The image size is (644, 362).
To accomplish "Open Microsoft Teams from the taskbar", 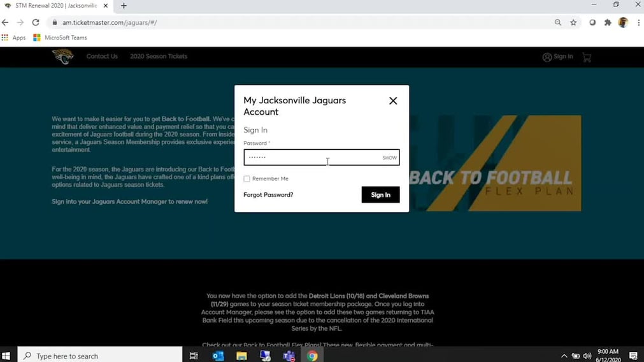I will click(289, 356).
